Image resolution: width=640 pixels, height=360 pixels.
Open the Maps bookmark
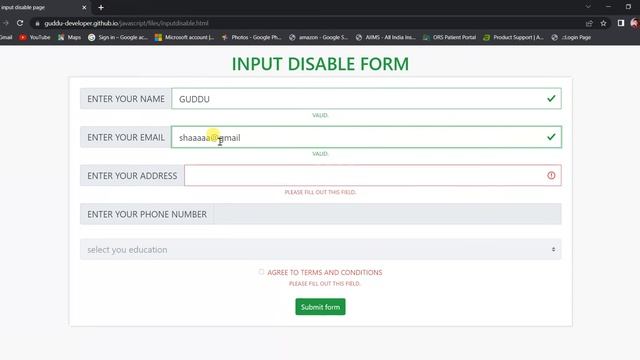coord(69,37)
